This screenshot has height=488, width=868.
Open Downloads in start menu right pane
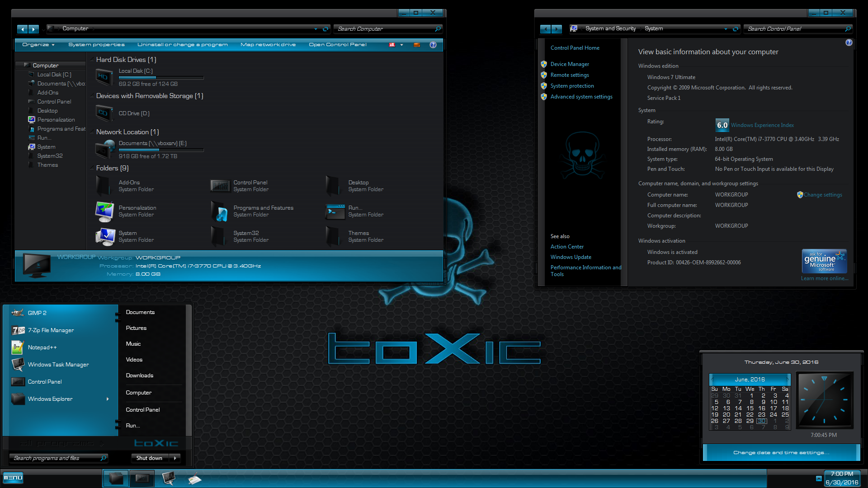[x=140, y=375]
